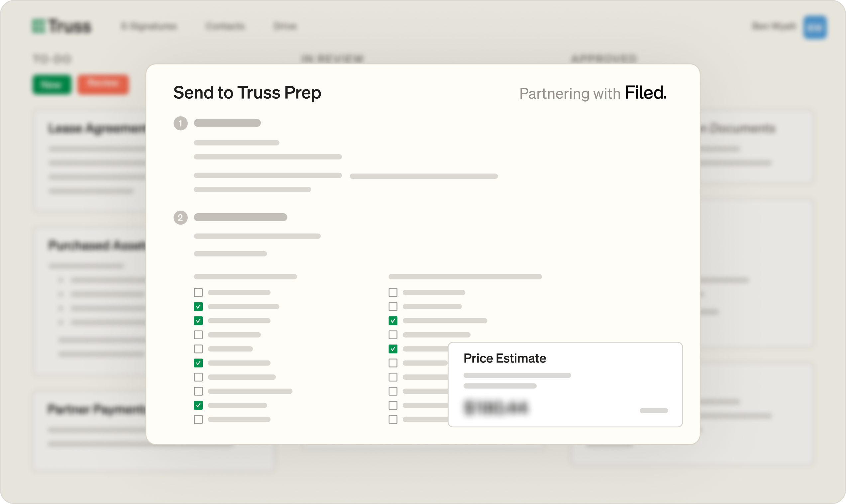Image resolution: width=846 pixels, height=504 pixels.
Task: Open the blue profile avatar in the top right
Action: pyautogui.click(x=815, y=27)
